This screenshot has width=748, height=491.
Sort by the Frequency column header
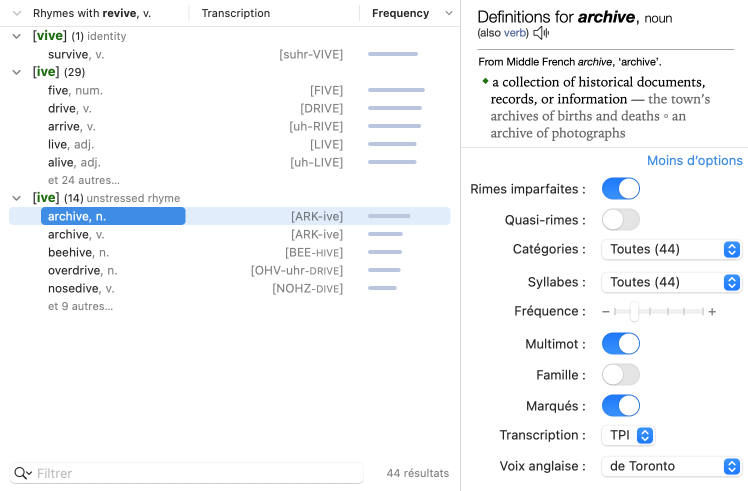click(400, 14)
